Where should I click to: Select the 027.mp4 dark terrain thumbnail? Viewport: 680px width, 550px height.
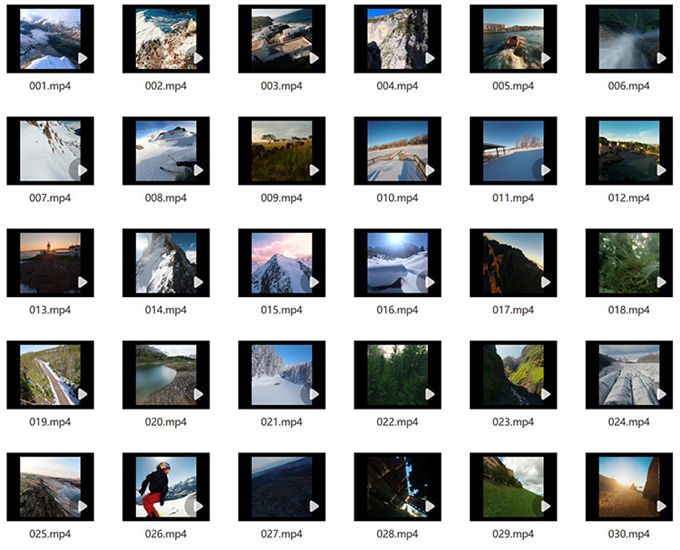pos(282,487)
